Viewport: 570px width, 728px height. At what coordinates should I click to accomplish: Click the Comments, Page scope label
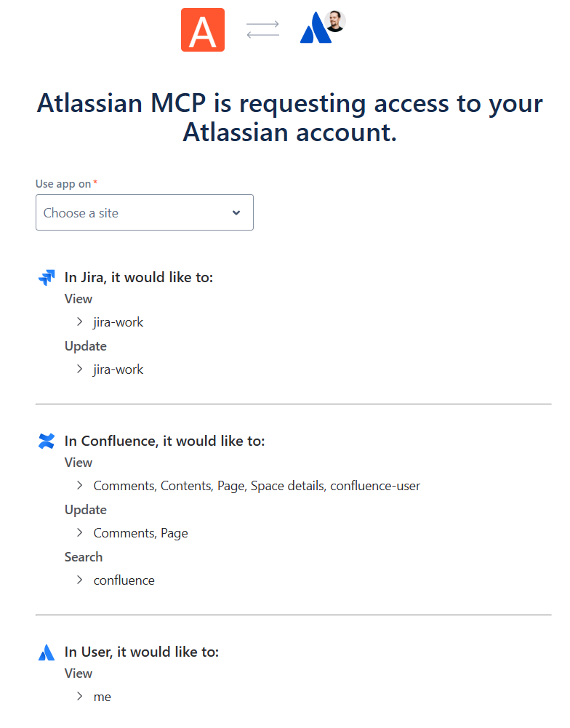[x=140, y=533]
